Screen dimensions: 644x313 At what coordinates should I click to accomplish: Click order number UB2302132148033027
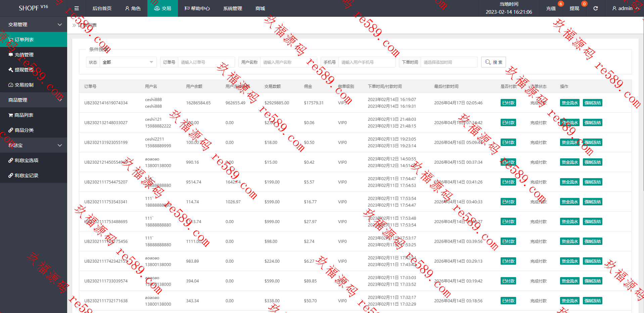pyautogui.click(x=106, y=123)
